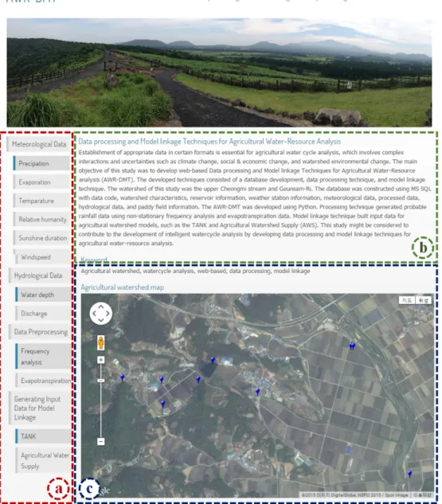Click the DigitalGlobe map copyright text
The height and width of the screenshot is (504, 442).
pyautogui.click(x=354, y=495)
